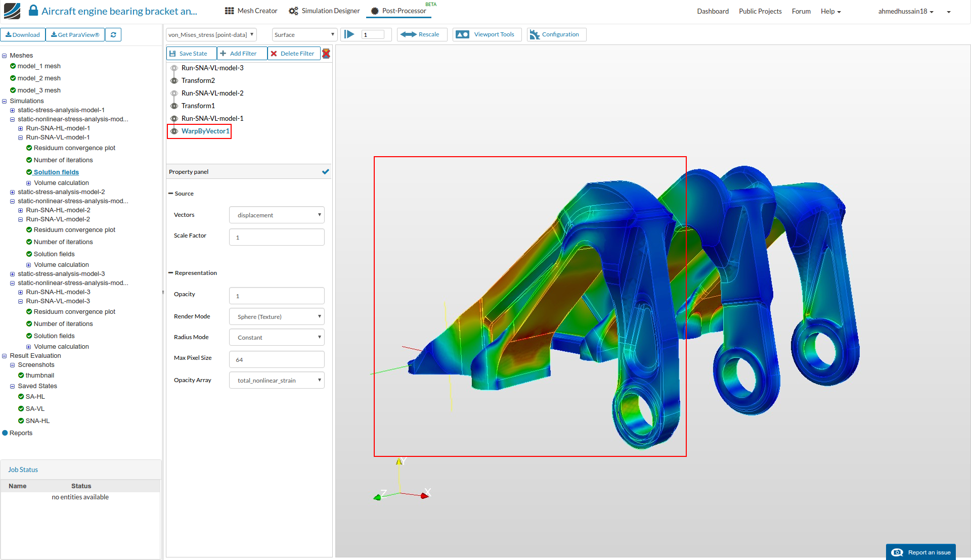The height and width of the screenshot is (560, 971).
Task: Click the Report an issue eye icon
Action: pyautogui.click(x=897, y=552)
